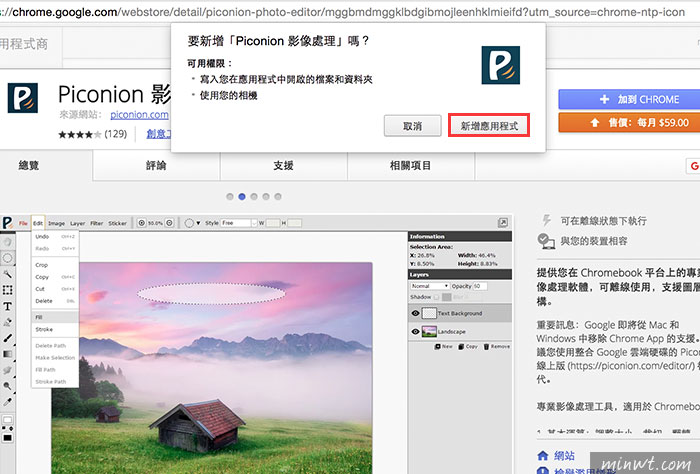
Task: Choose Fill from the Edit menu
Action: pyautogui.click(x=55, y=317)
